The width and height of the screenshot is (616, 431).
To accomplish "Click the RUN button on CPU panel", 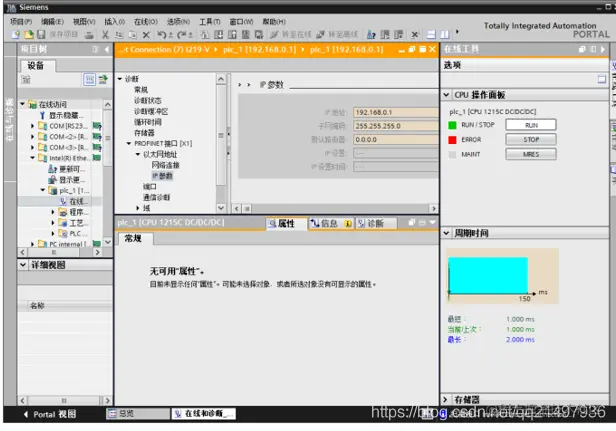I will [x=531, y=125].
